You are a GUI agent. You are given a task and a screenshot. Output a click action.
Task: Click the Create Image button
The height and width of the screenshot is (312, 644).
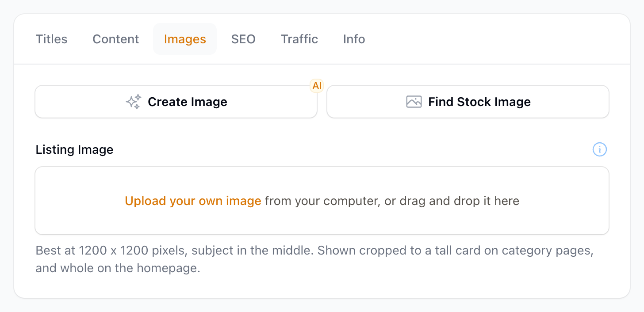(176, 102)
